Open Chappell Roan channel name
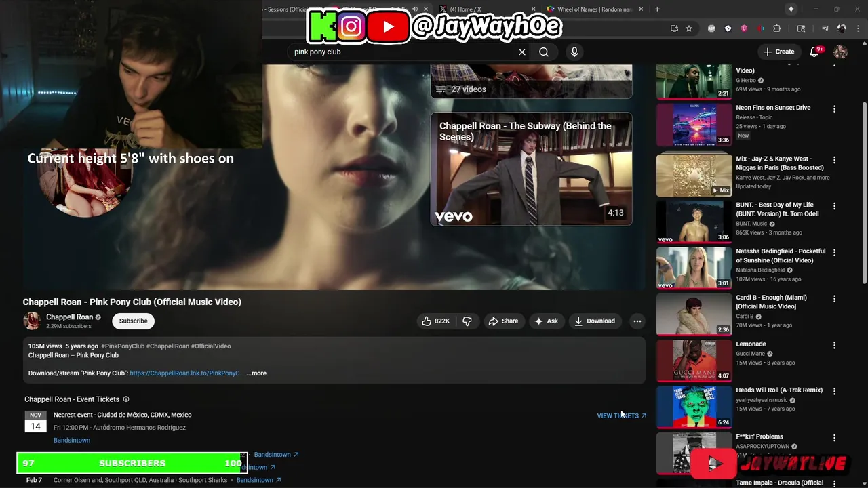868x488 pixels. coord(69,317)
